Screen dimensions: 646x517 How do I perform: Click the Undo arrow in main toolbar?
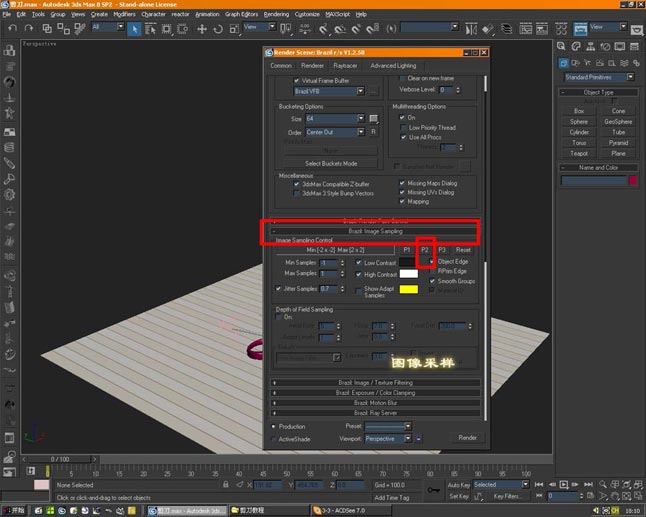pyautogui.click(x=12, y=28)
